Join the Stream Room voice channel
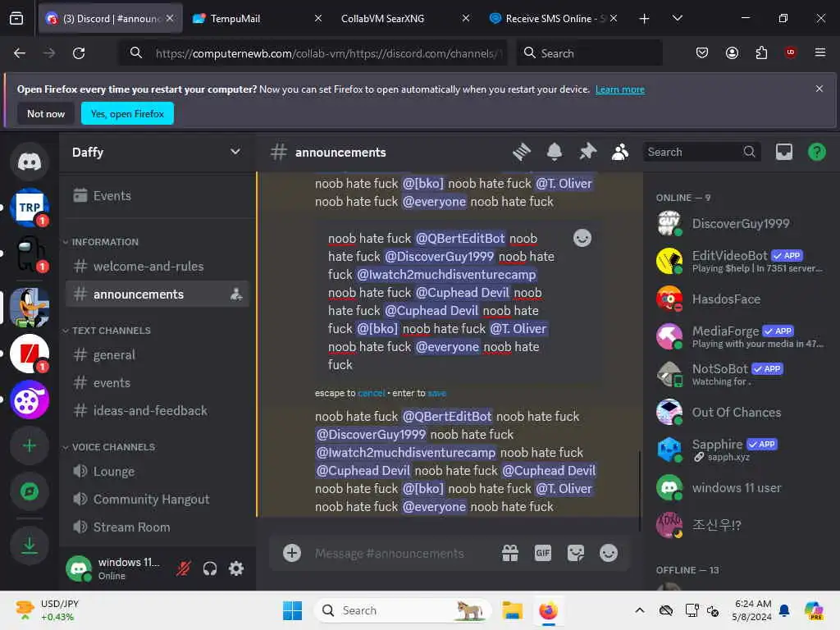 (x=157, y=527)
